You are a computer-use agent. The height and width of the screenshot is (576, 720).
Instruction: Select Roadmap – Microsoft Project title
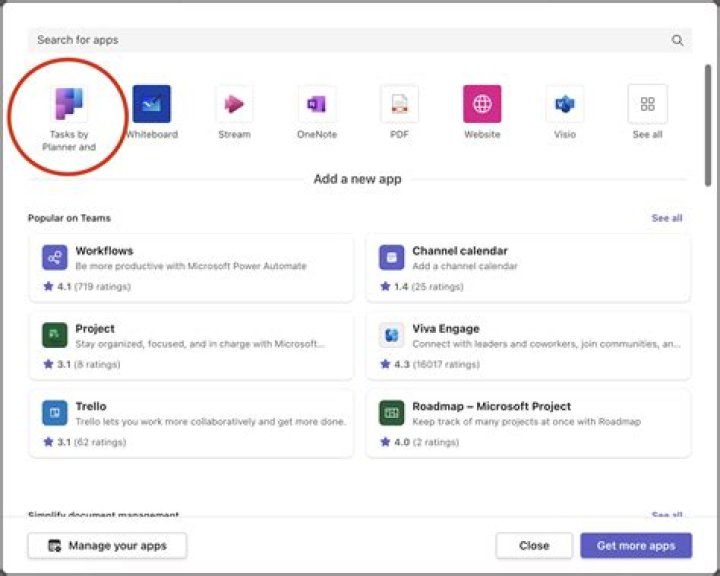pyautogui.click(x=491, y=407)
